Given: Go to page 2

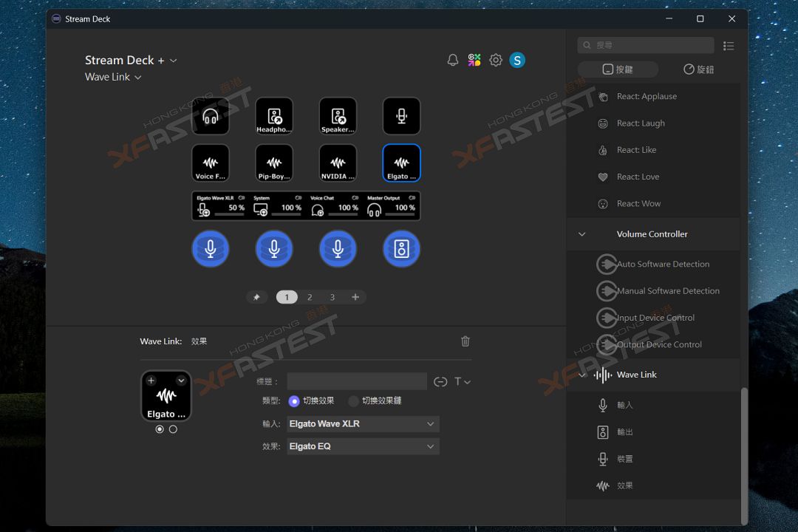Looking at the screenshot, I should (310, 297).
